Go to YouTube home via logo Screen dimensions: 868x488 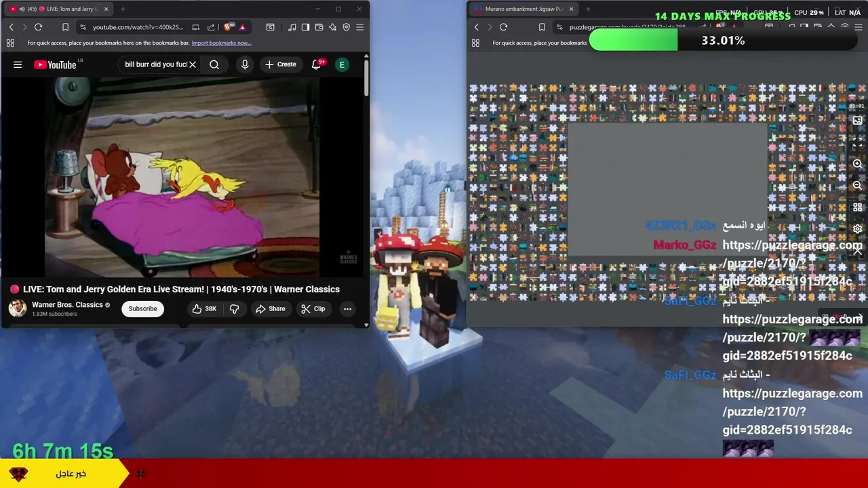(x=57, y=64)
